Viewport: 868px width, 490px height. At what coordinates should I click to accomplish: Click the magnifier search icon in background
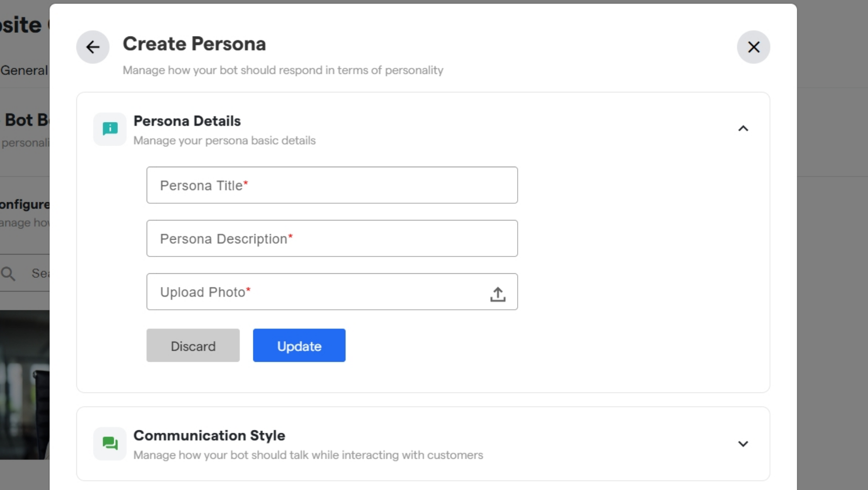(x=8, y=274)
